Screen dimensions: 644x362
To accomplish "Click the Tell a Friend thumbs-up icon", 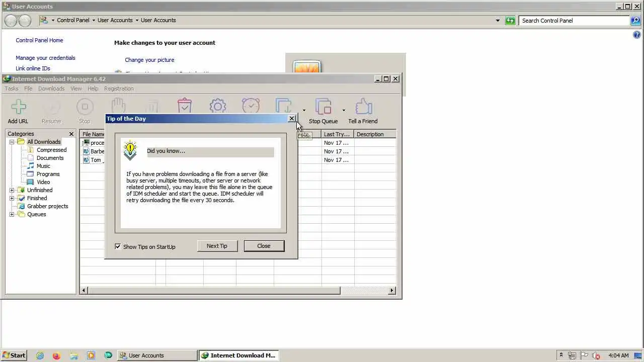I will point(363,107).
